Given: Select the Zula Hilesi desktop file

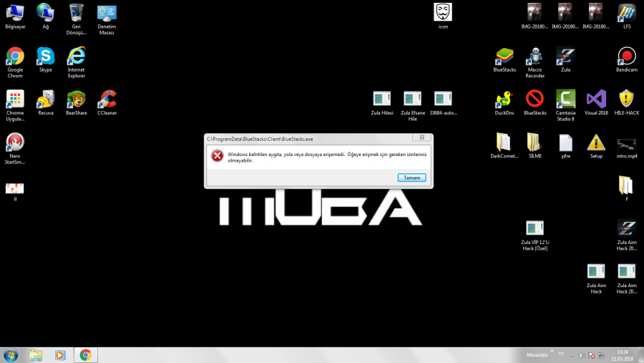Looking at the screenshot, I should 382,103.
